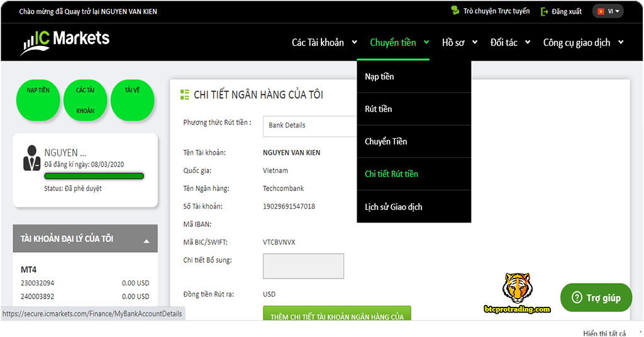Click the 0.00 USD balance of account 240003892
Image resolution: width=644 pixels, height=337 pixels.
pyautogui.click(x=136, y=296)
